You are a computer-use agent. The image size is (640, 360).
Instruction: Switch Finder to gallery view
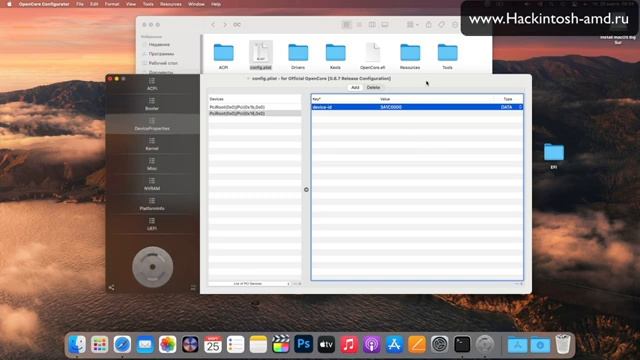pyautogui.click(x=384, y=25)
